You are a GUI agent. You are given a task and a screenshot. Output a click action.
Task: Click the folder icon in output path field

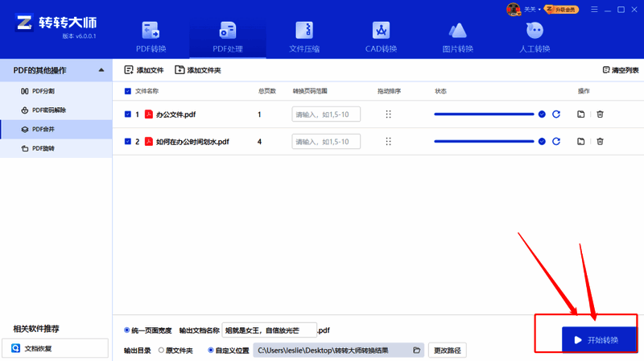tap(416, 351)
